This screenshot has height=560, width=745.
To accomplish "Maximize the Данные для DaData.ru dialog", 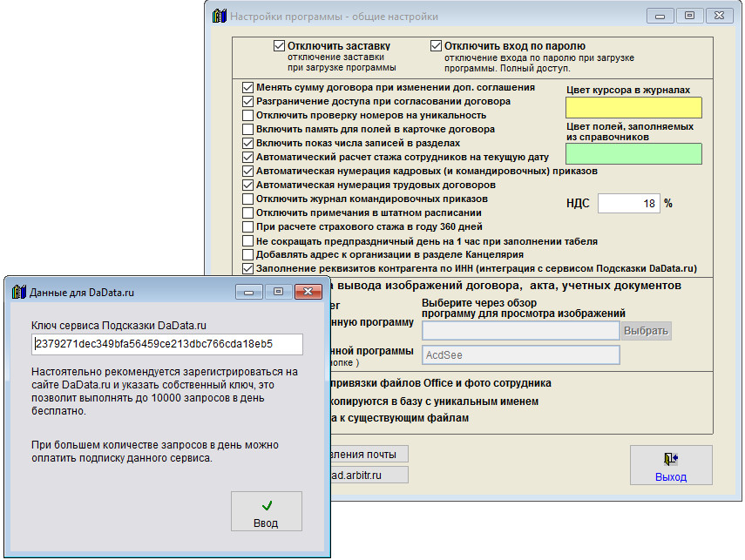I will (279, 292).
